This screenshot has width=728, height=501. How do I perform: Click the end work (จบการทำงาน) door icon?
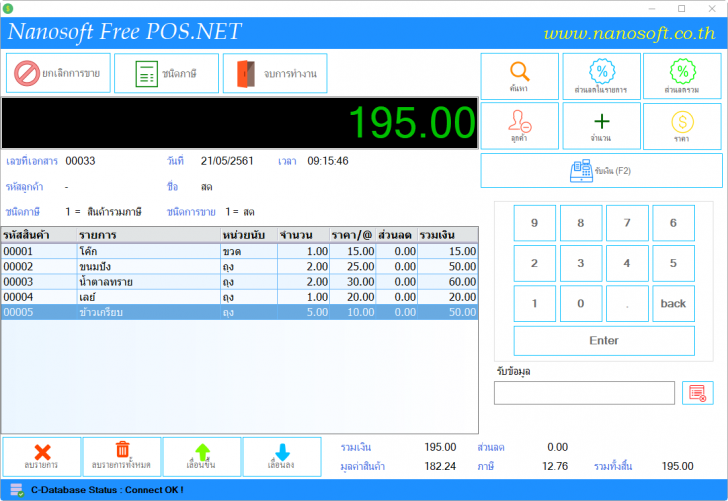pyautogui.click(x=246, y=73)
